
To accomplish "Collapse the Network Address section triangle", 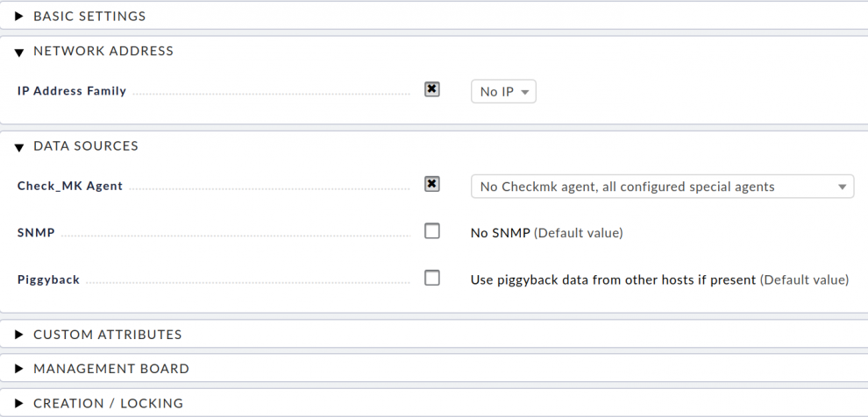I will [x=19, y=53].
